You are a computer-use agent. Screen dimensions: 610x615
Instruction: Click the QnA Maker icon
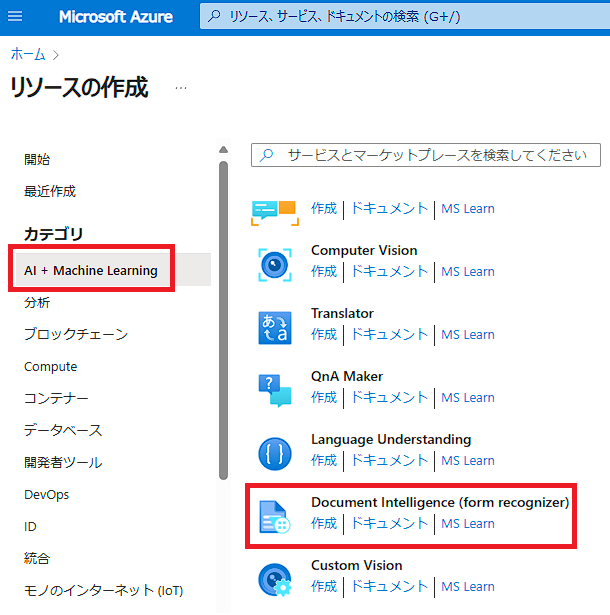(275, 390)
